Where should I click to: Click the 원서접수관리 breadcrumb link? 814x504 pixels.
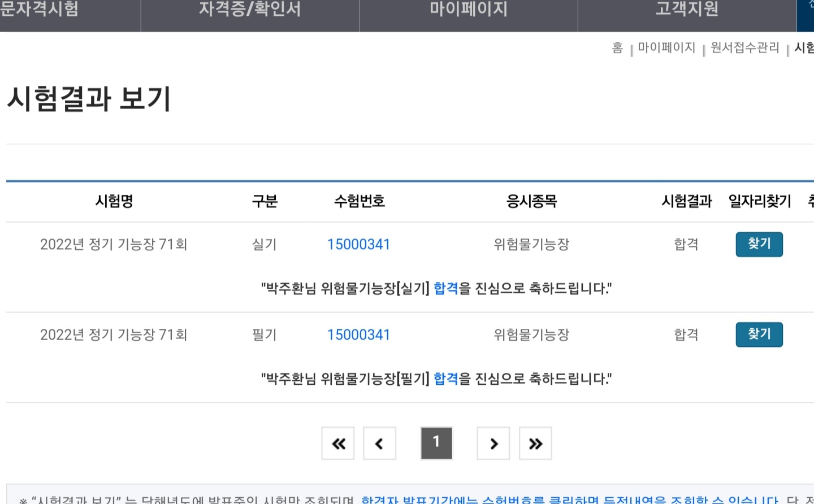tap(745, 48)
